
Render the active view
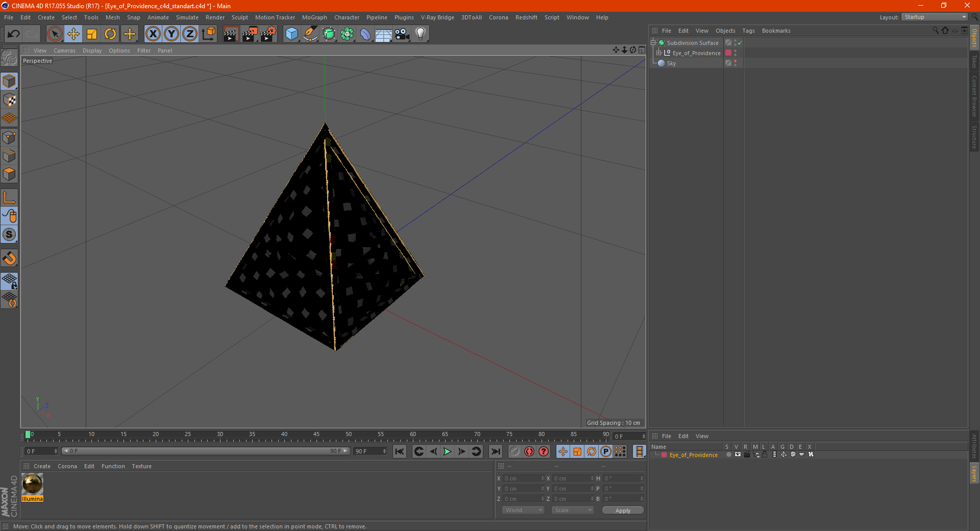click(x=231, y=34)
